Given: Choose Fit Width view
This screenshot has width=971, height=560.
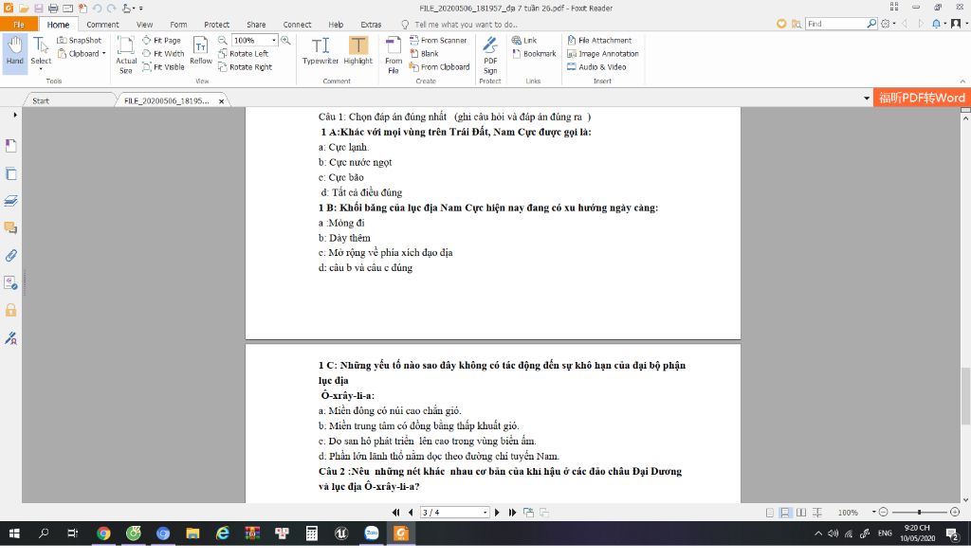Looking at the screenshot, I should (x=163, y=54).
